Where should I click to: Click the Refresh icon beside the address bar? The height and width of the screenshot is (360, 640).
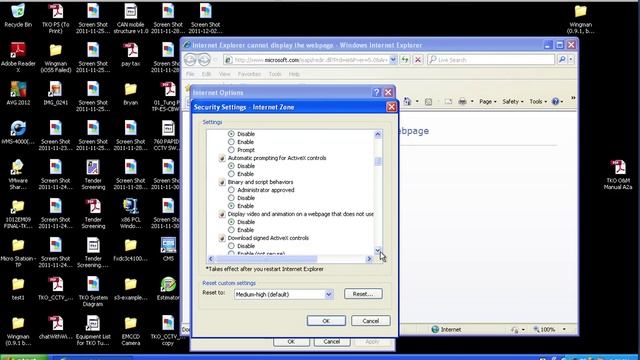click(x=404, y=60)
